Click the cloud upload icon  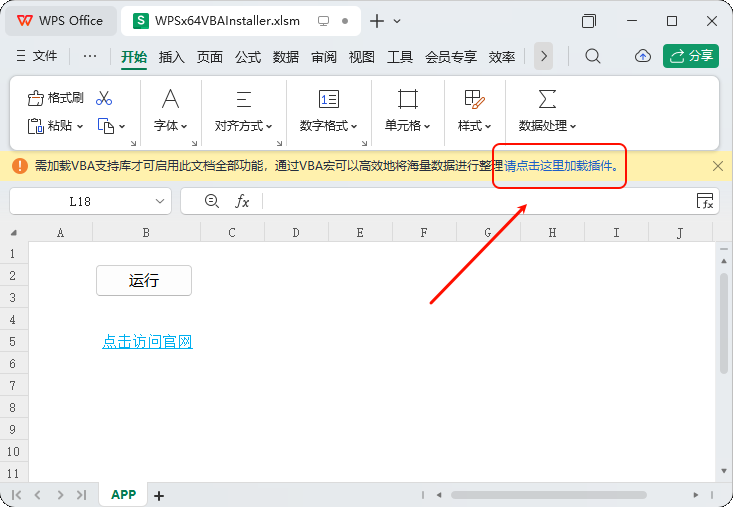coord(643,56)
